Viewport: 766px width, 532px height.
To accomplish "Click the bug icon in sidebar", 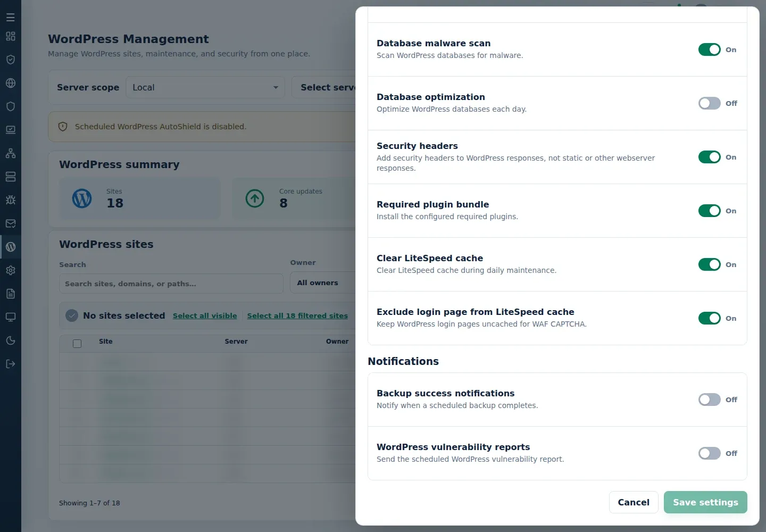I will coord(11,200).
